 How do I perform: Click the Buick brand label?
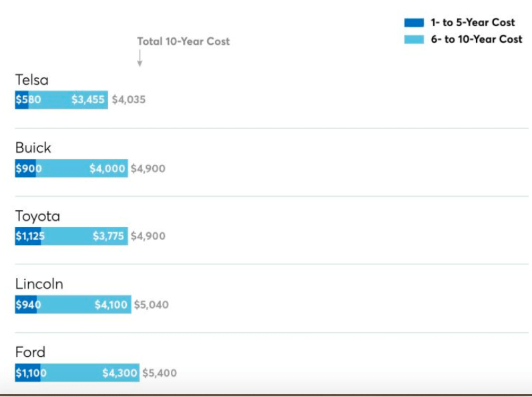pos(33,148)
